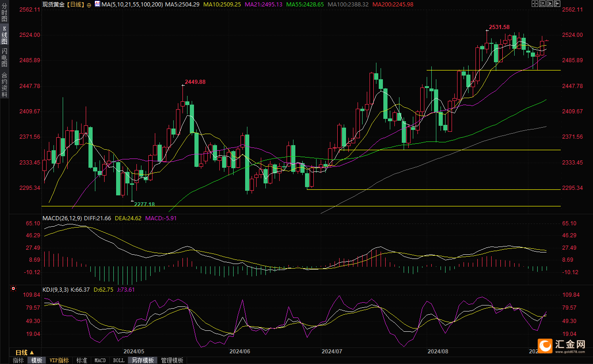593x364 pixels.
Task: Click the 现货黄金 title text
Action: point(53,5)
